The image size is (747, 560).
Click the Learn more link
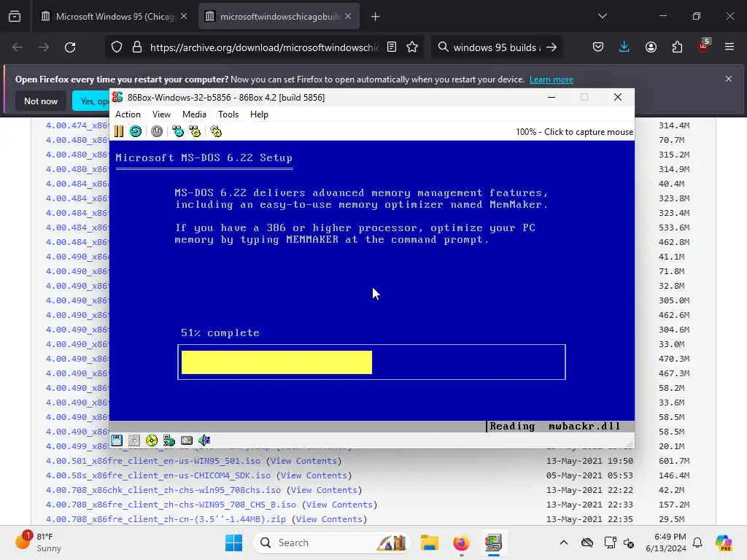click(551, 79)
